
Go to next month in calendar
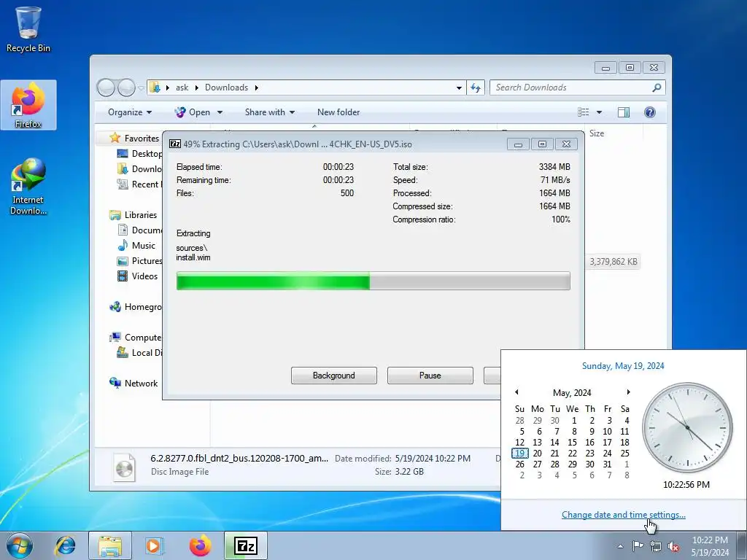[x=628, y=392]
